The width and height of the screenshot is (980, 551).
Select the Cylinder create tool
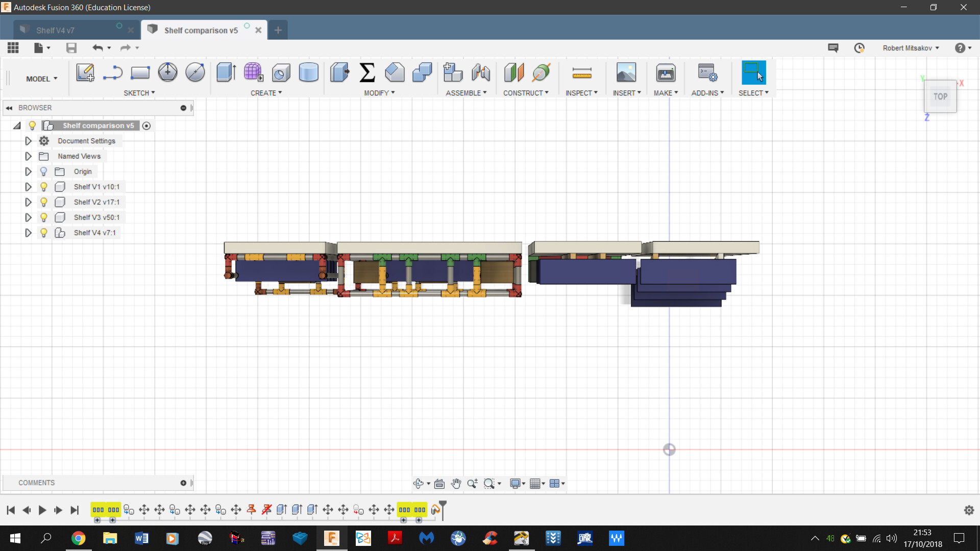308,72
